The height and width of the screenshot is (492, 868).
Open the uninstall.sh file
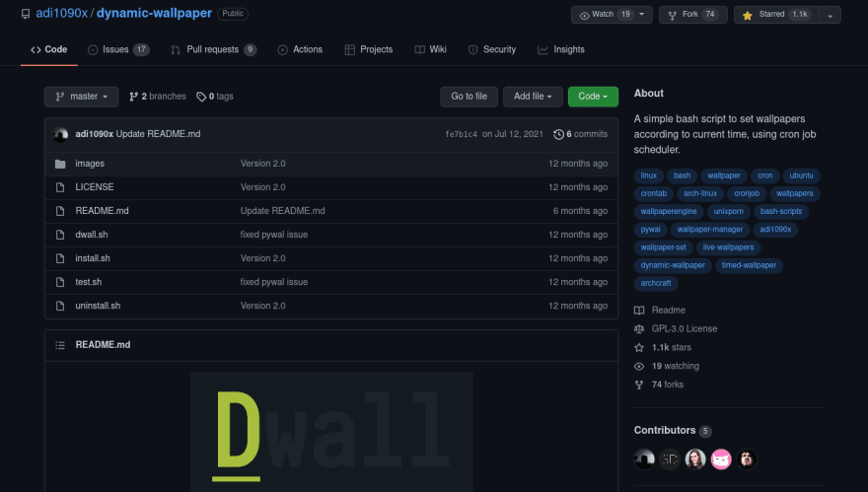pyautogui.click(x=98, y=306)
